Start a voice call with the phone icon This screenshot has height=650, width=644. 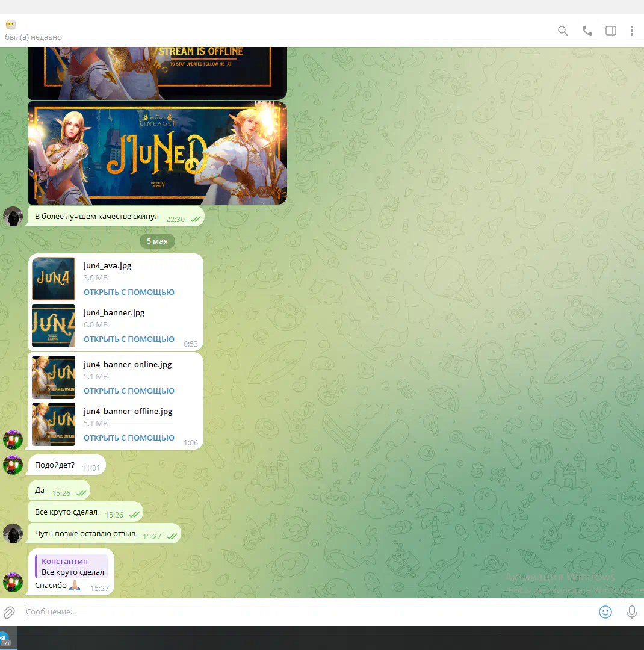click(587, 31)
